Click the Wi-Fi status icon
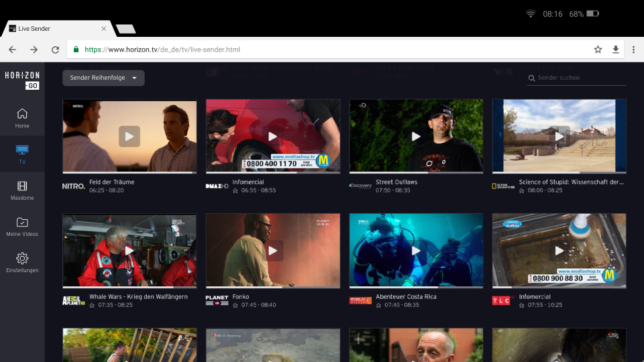The height and width of the screenshot is (362, 644). [531, 13]
